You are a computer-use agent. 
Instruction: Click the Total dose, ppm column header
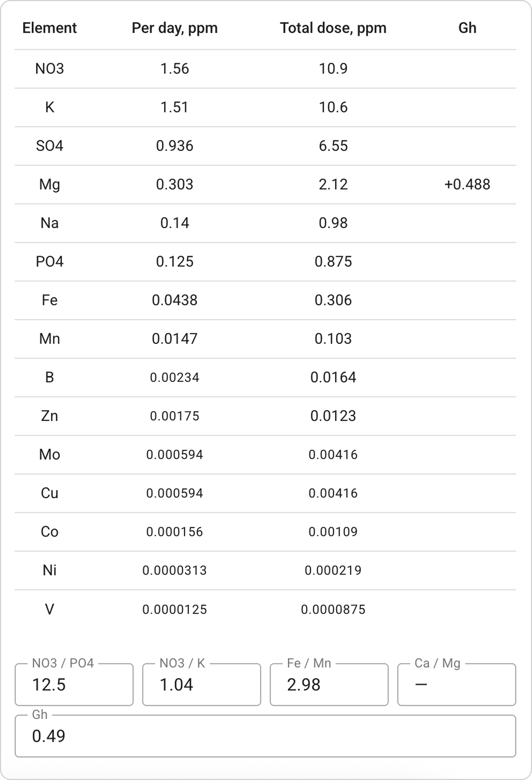[x=333, y=28]
